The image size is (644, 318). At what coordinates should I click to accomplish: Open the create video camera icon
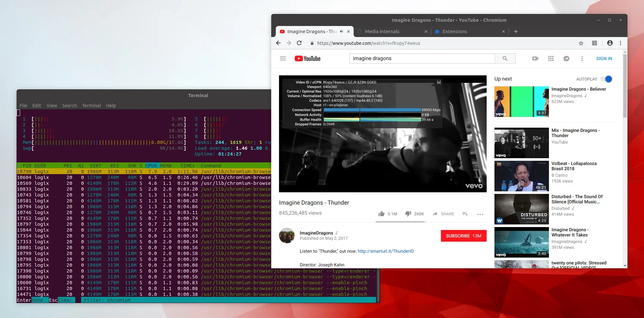[x=535, y=58]
